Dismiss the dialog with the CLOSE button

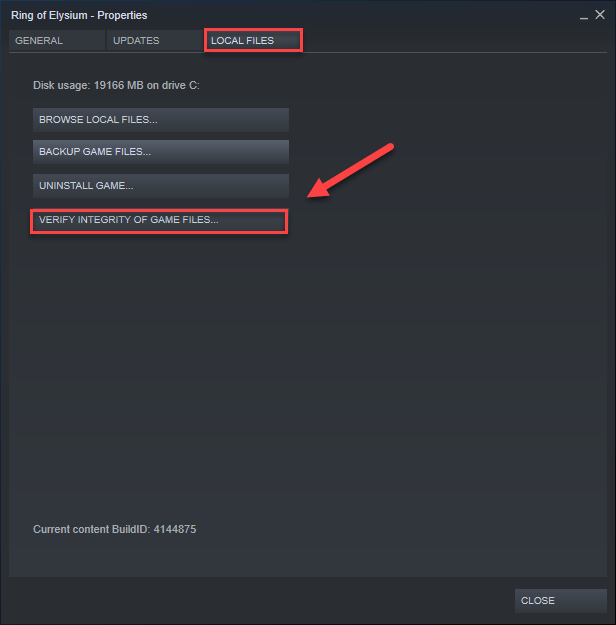point(561,601)
